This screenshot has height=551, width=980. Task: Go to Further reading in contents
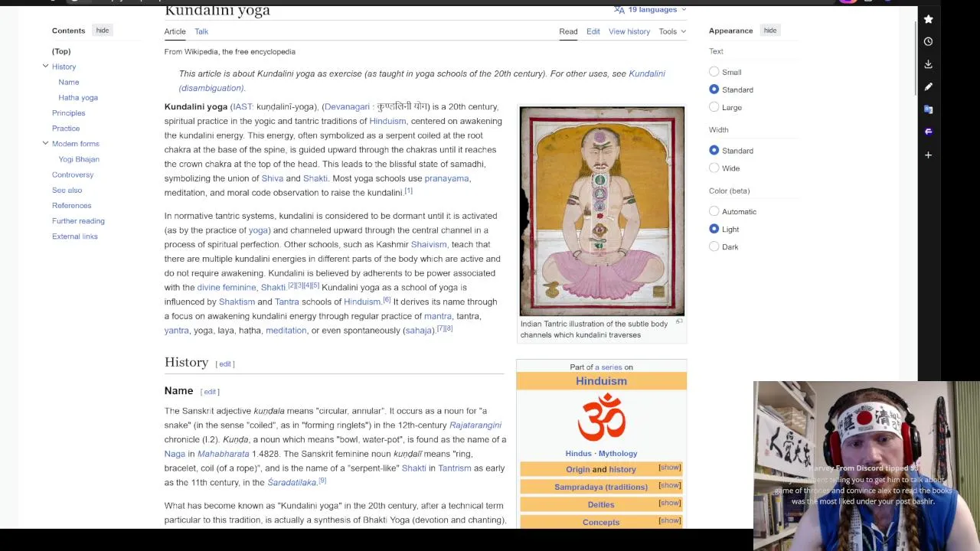point(78,220)
